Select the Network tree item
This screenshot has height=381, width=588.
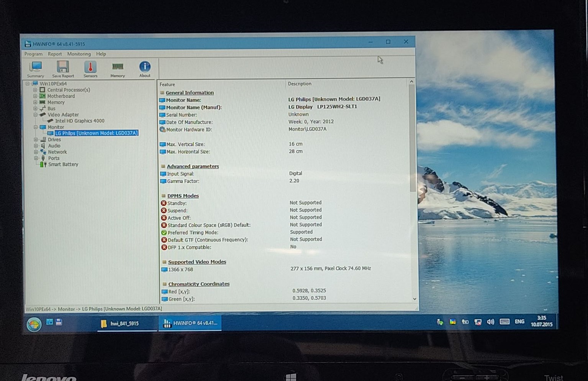click(x=57, y=152)
